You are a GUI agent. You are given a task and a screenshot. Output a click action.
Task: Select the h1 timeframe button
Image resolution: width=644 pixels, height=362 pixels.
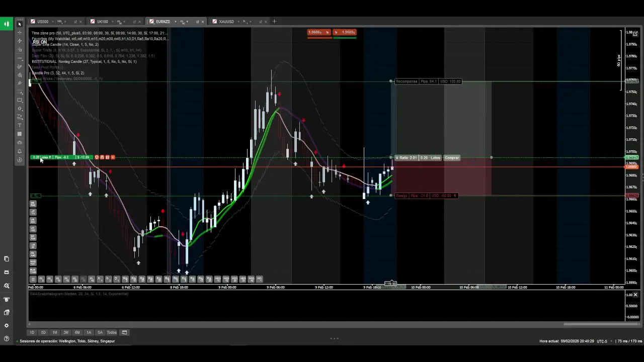(x=100, y=279)
